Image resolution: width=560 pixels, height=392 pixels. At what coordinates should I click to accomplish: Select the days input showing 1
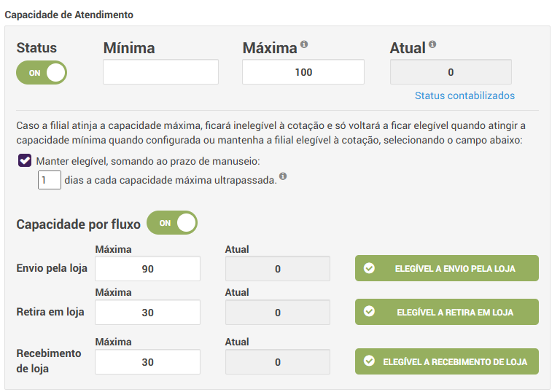[50, 180]
